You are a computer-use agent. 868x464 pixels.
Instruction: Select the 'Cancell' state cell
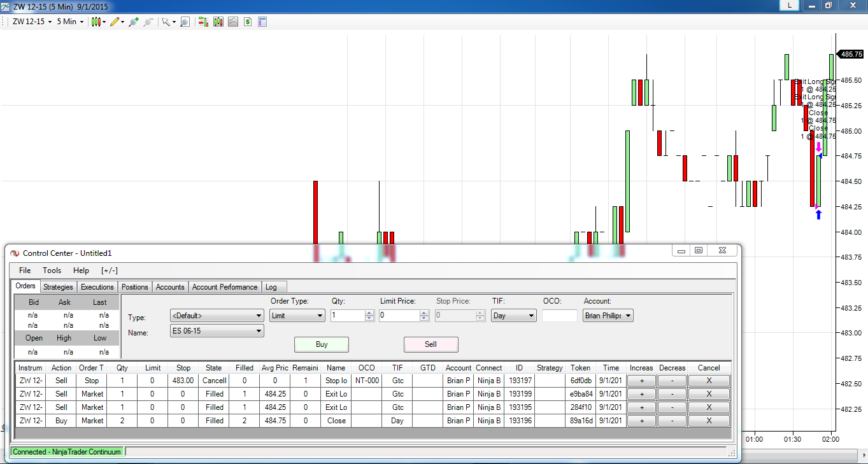coord(214,381)
